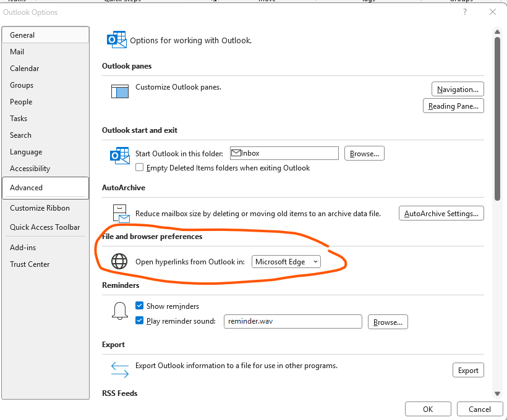Open the Groups category
Screen dimensions: 507x420
(x=46, y=85)
